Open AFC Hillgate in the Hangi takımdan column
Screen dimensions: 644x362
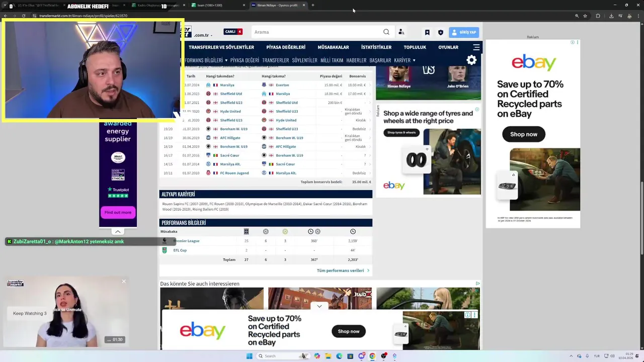tap(230, 138)
